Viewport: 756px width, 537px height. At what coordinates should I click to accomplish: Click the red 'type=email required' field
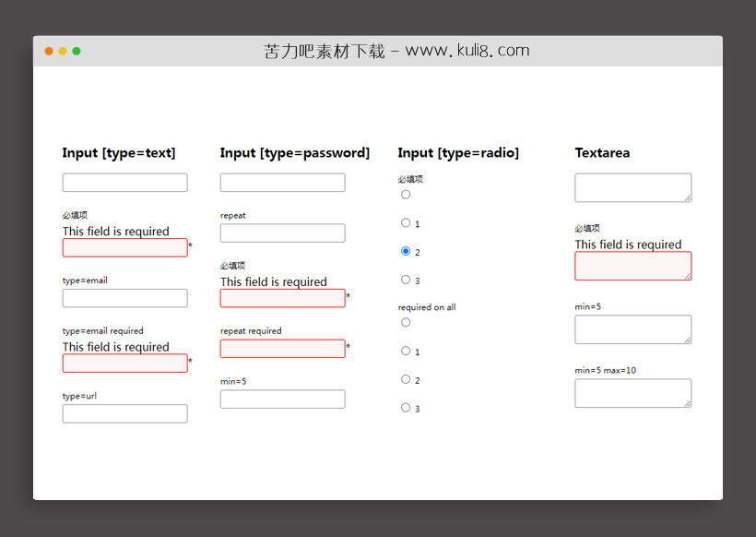(124, 363)
